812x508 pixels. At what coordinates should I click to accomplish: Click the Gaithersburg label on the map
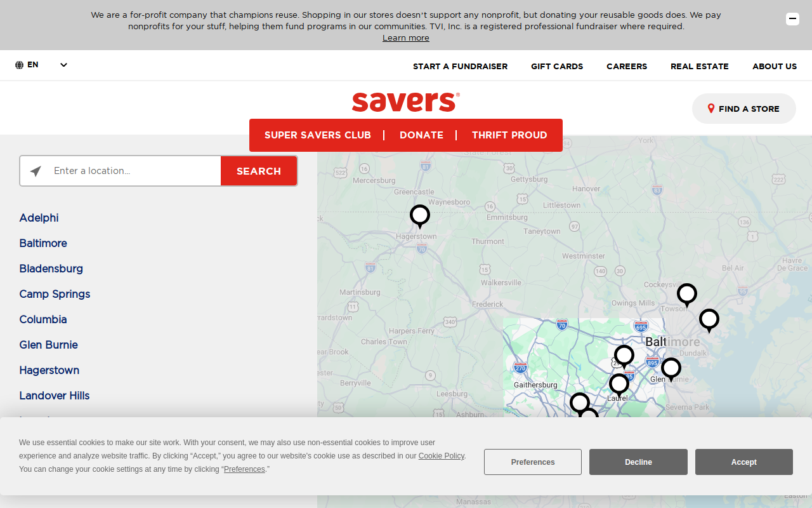535,385
